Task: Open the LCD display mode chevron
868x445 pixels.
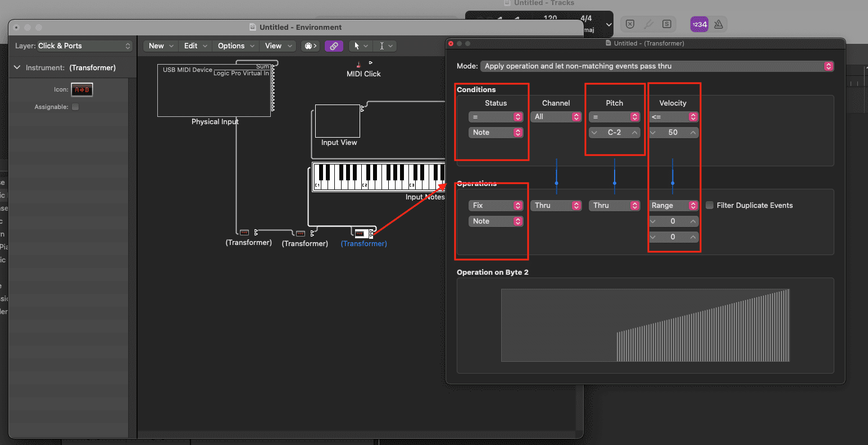Action: tap(608, 25)
